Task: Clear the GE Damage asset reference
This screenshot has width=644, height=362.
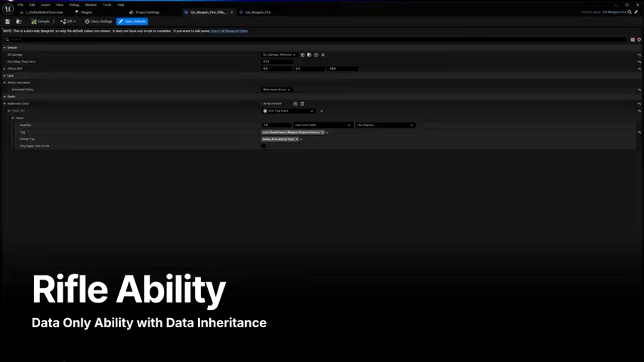Action: coord(323,55)
